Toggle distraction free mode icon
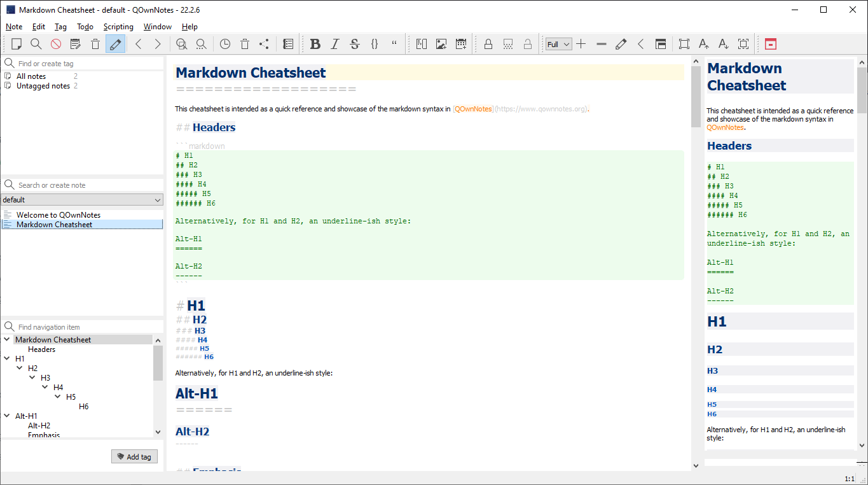The image size is (868, 485). tap(684, 44)
